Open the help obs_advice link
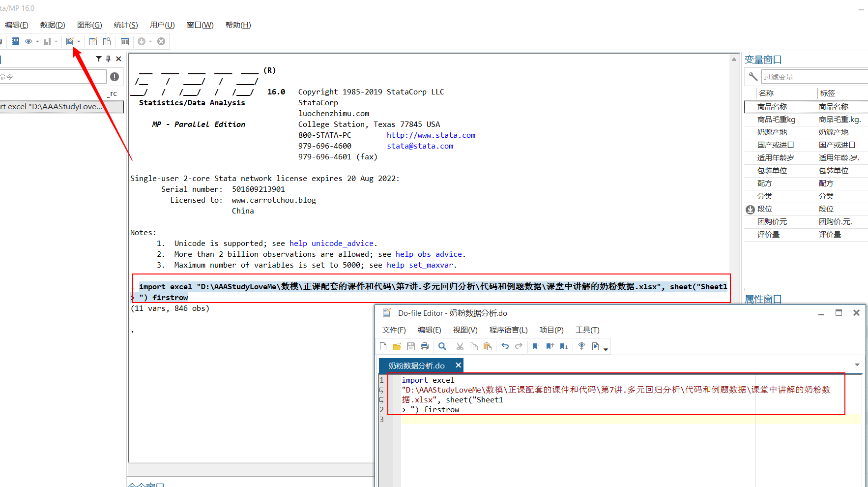 click(429, 254)
